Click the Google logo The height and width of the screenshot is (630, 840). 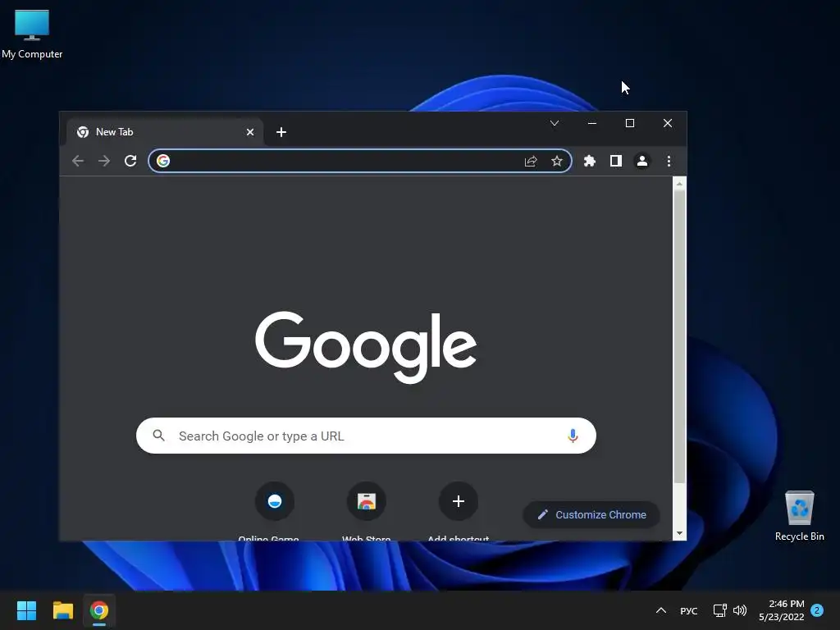(x=366, y=347)
